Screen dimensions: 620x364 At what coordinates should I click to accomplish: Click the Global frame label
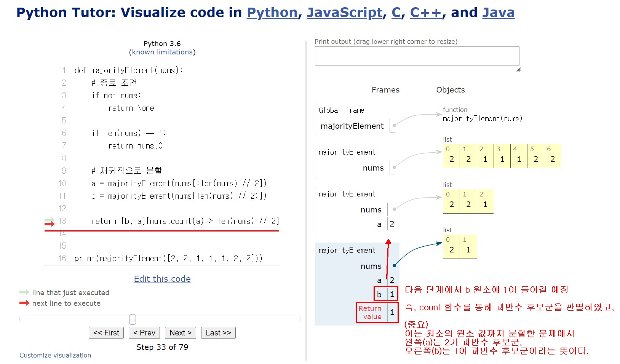(x=342, y=110)
